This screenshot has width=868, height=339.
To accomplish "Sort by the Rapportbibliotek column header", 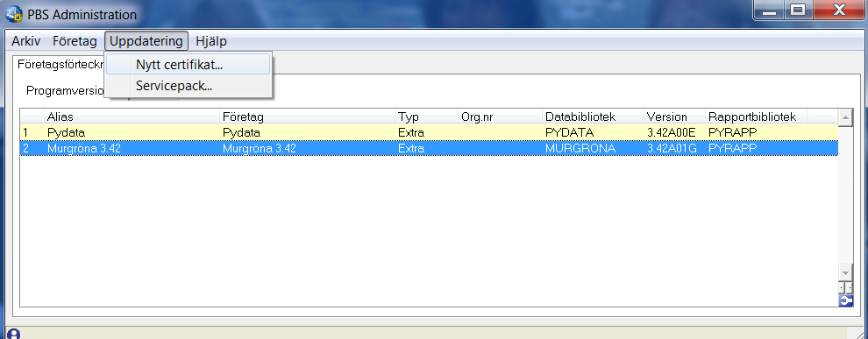I will tap(756, 117).
